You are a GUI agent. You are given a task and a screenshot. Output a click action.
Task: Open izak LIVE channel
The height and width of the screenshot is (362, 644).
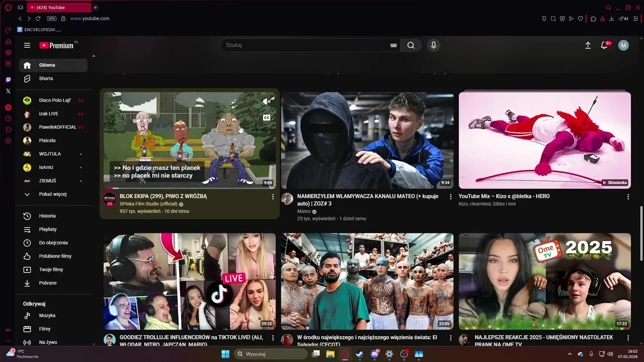coord(53,114)
